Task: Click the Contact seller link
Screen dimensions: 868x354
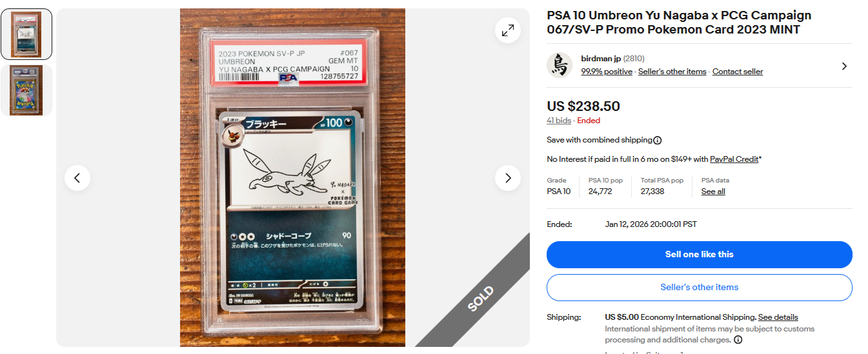Action: [x=738, y=72]
